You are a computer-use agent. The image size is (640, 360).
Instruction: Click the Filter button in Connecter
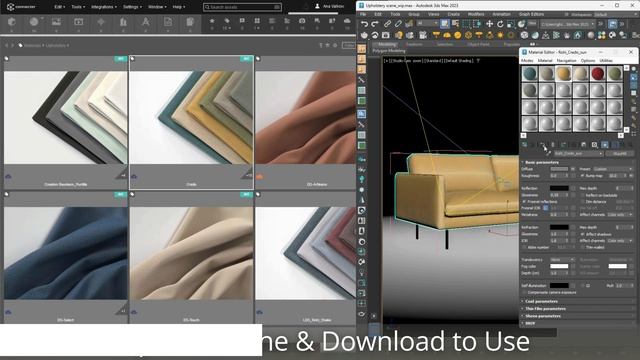pos(349,45)
